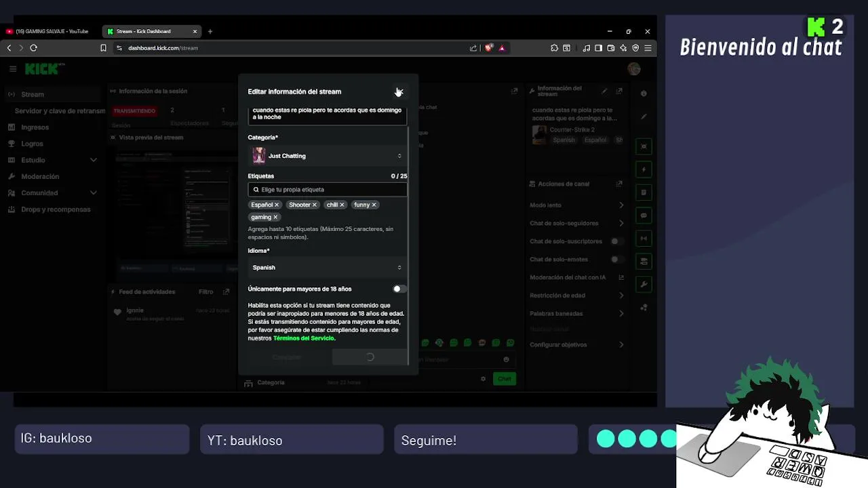Open the Categoría dropdown showing Just Chatting
868x488 pixels.
[x=328, y=156]
